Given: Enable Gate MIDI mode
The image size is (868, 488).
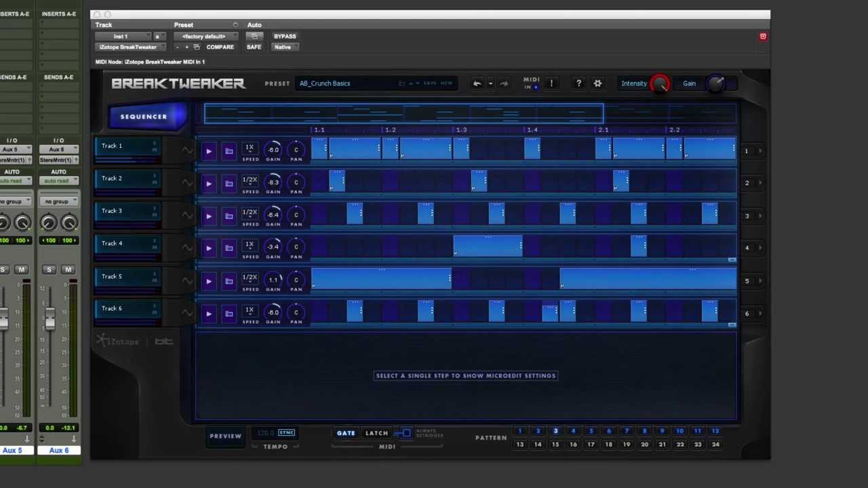Looking at the screenshot, I should click(346, 433).
